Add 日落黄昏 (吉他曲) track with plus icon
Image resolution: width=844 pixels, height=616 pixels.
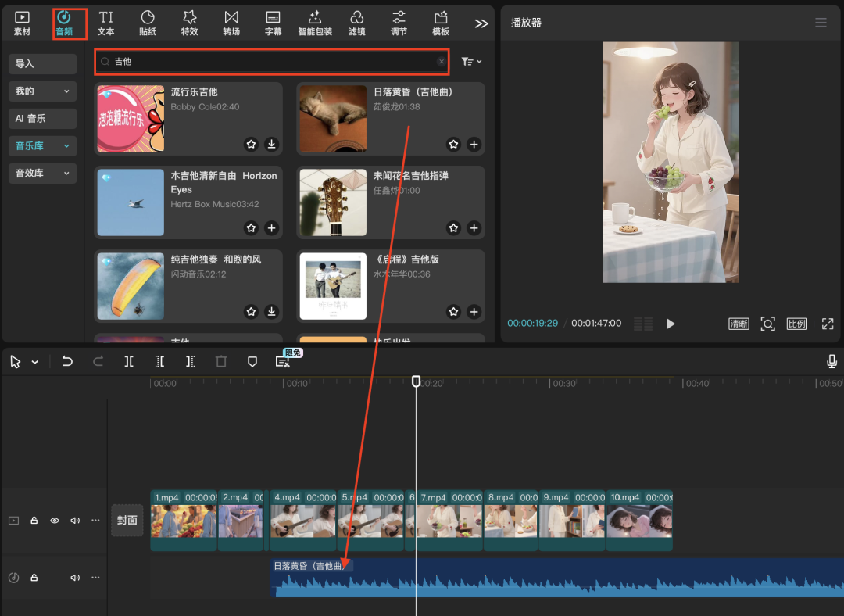pyautogui.click(x=474, y=144)
